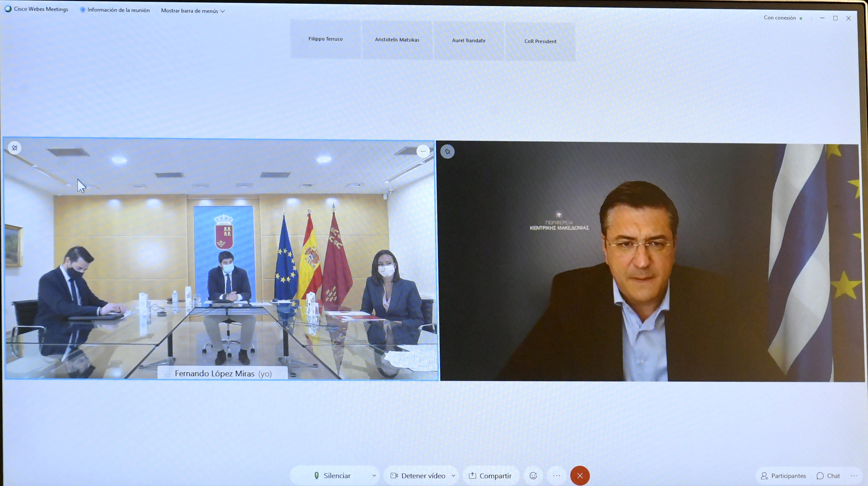The width and height of the screenshot is (868, 486).
Task: Mute microphone with Silenciar
Action: pos(332,475)
